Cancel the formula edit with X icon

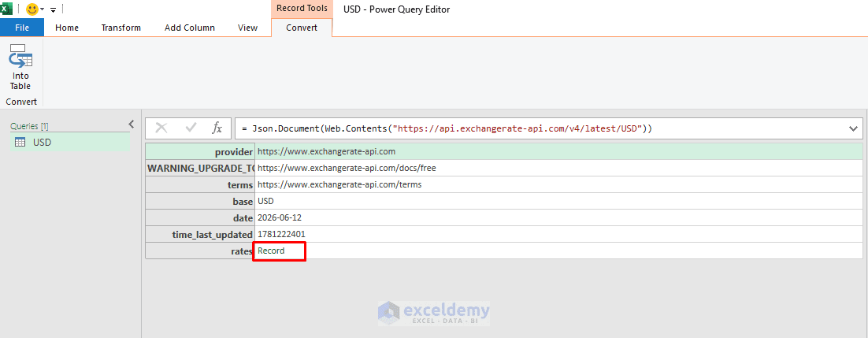pos(161,128)
